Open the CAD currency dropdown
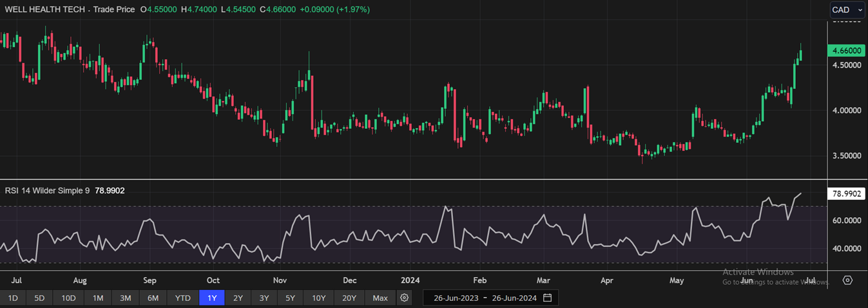The height and width of the screenshot is (308, 868). (x=847, y=10)
